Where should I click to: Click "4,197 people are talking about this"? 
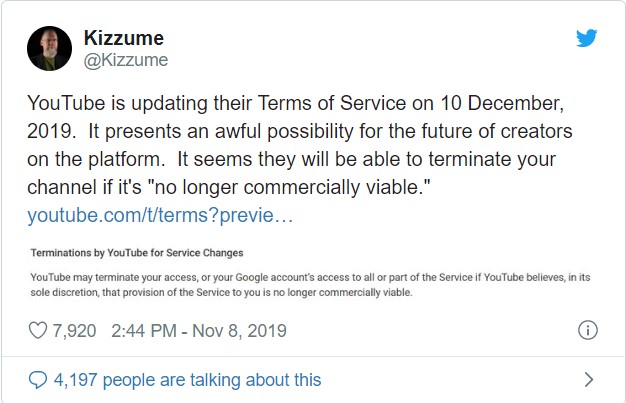tap(187, 380)
